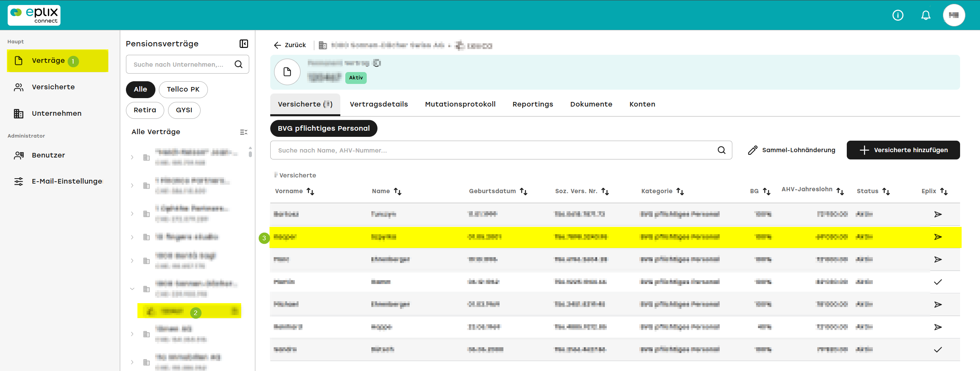Viewport: 980px width, 371px height.
Task: Click the send icon in the second table row
Action: point(938,237)
